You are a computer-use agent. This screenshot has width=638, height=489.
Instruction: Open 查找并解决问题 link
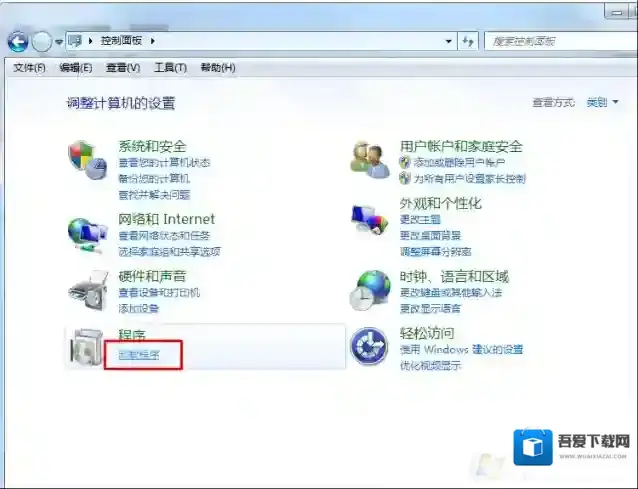[154, 195]
